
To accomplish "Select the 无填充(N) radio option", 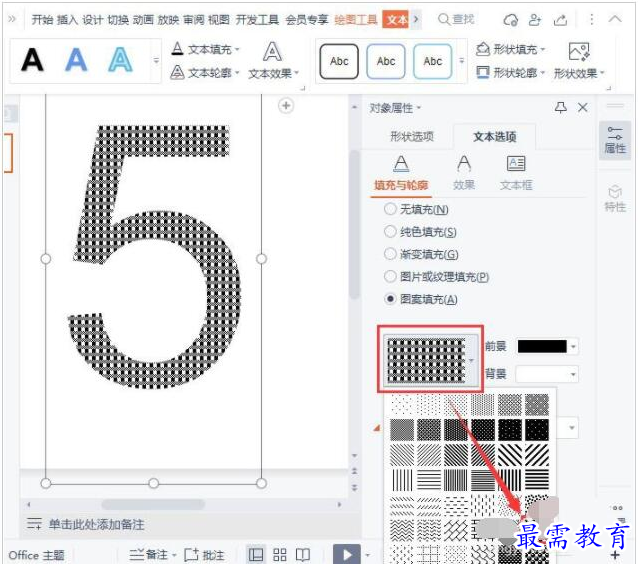I will click(416, 209).
